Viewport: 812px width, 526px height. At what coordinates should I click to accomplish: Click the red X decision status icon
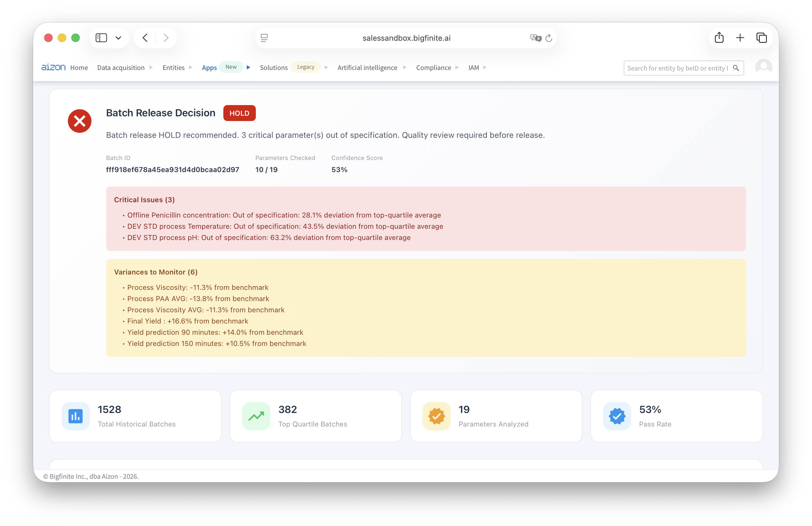tap(79, 121)
